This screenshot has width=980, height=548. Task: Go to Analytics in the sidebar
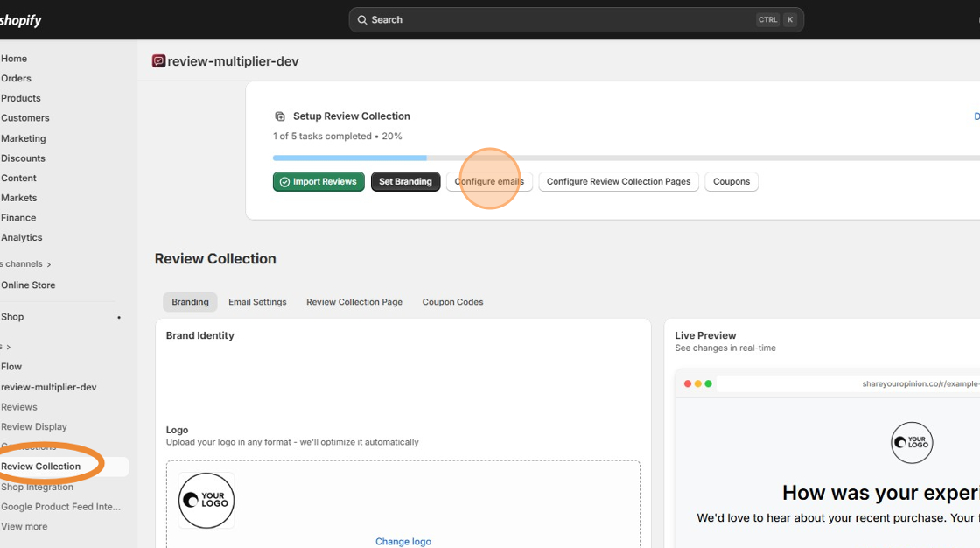point(22,237)
